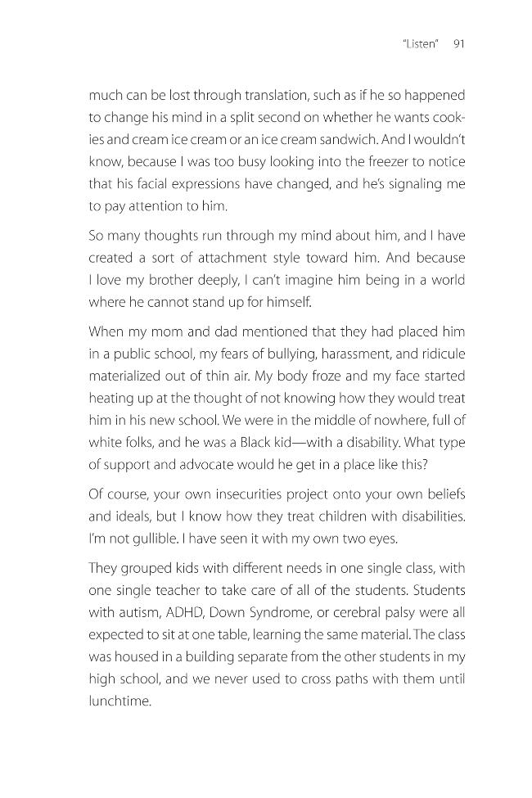The height and width of the screenshot is (798, 532).
Task: Click the word "lunchtime" at page end
Action: (119, 701)
